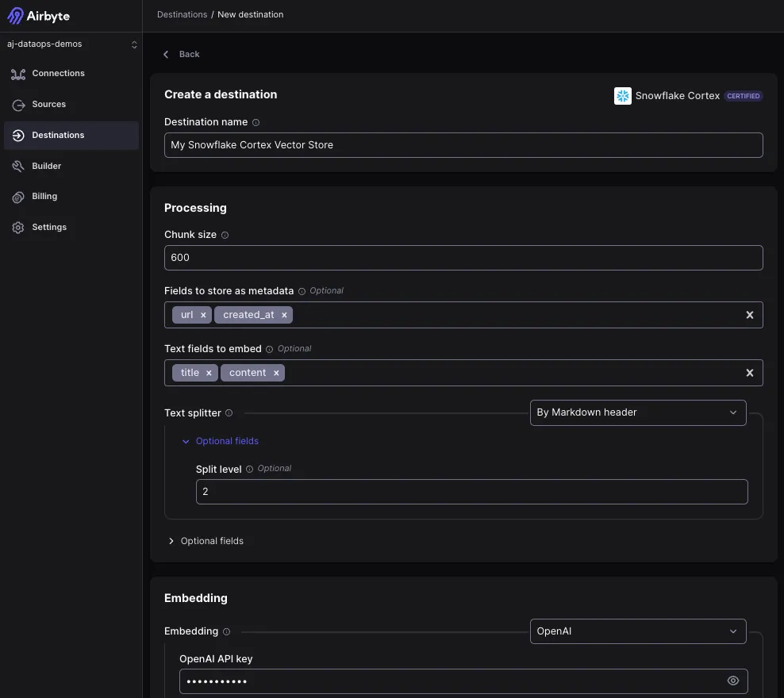
Task: Click the Processing section heading
Action: pyautogui.click(x=195, y=208)
